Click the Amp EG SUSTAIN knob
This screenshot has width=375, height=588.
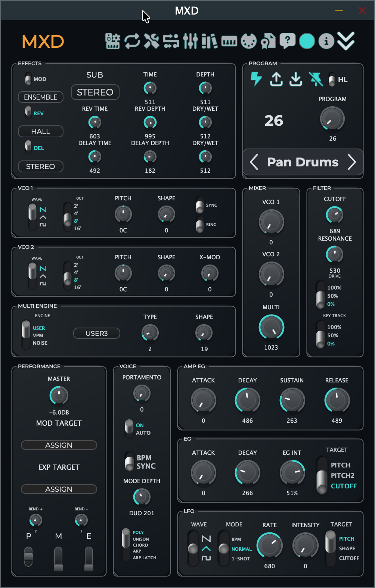(292, 400)
